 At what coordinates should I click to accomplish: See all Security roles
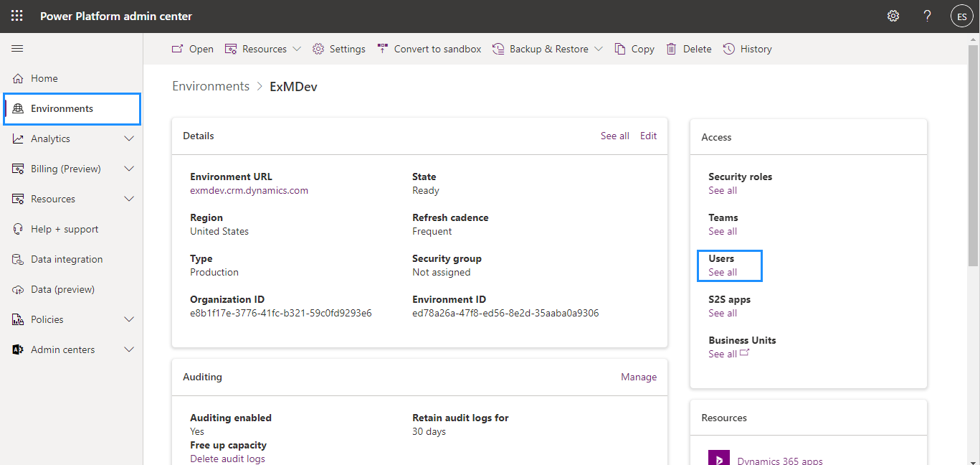click(723, 190)
